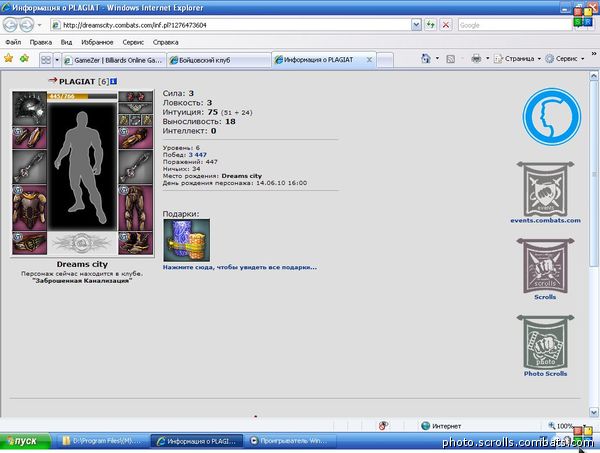Click the middle silver ring slot
600x453 pixels.
pos(135,120)
